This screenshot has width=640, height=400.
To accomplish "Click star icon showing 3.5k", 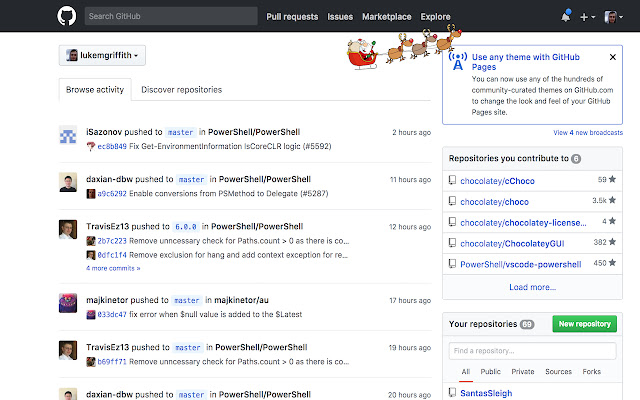I will pos(612,200).
